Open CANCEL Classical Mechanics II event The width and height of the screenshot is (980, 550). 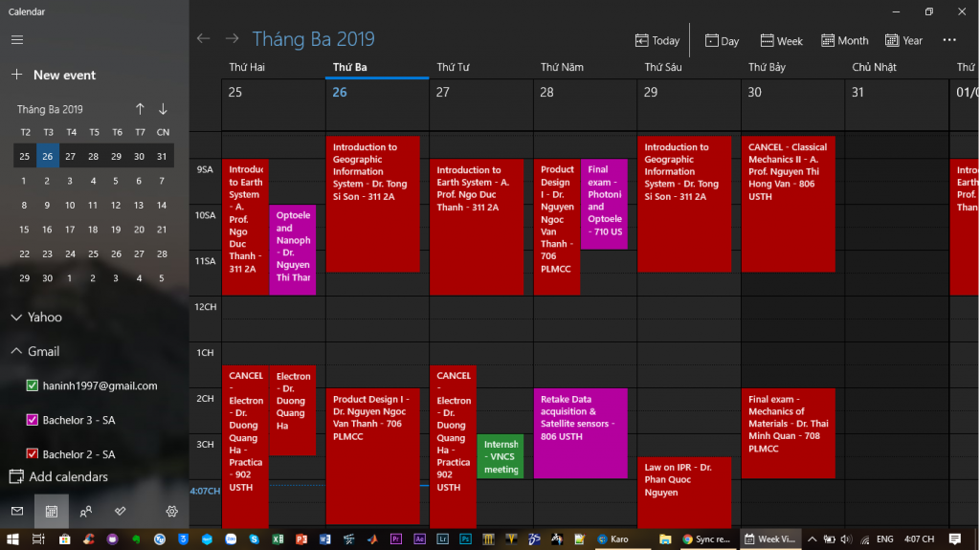click(x=789, y=204)
